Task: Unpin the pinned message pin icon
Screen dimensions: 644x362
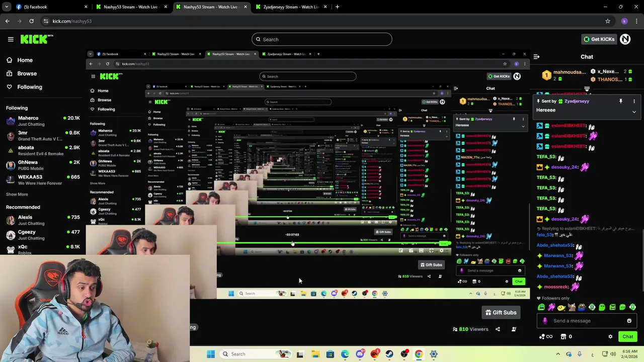Action: 621,101
